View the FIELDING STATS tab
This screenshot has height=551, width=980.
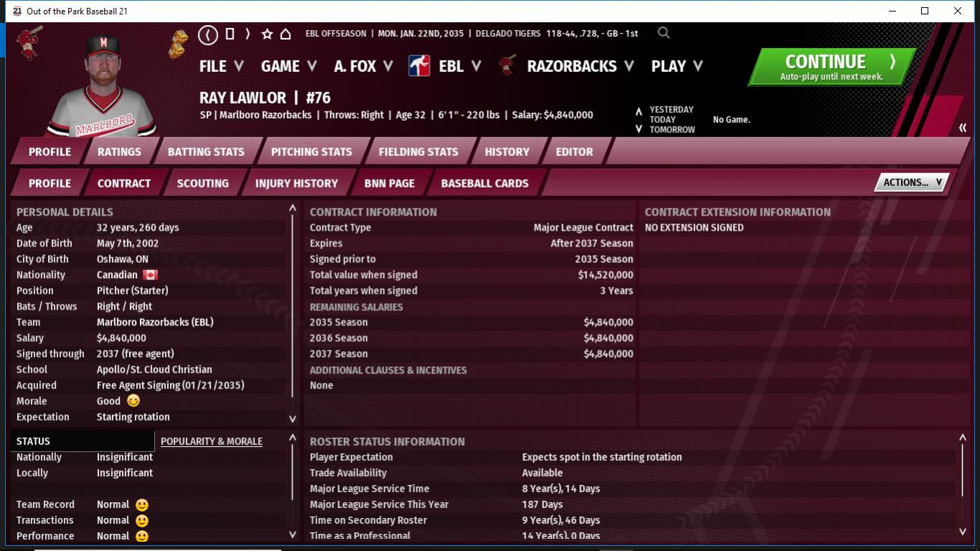419,152
